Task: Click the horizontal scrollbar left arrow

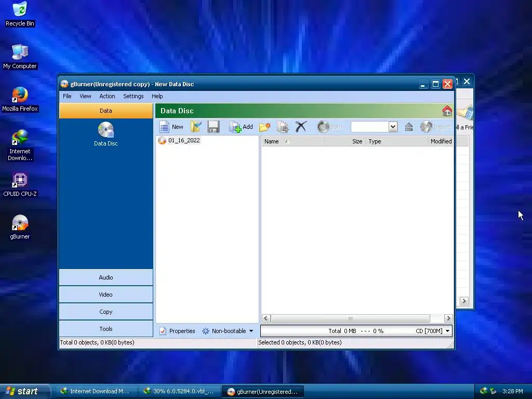Action: pos(266,318)
